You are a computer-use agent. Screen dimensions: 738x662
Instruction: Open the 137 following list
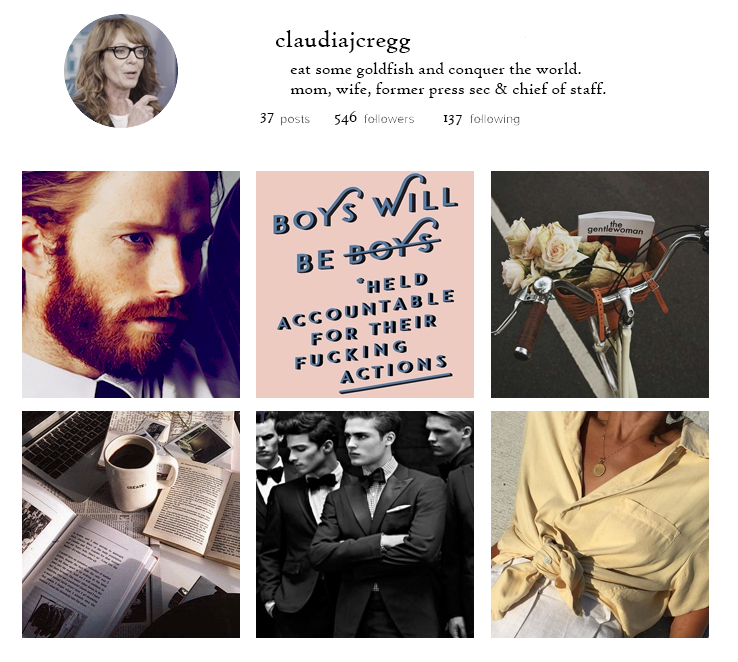click(481, 119)
